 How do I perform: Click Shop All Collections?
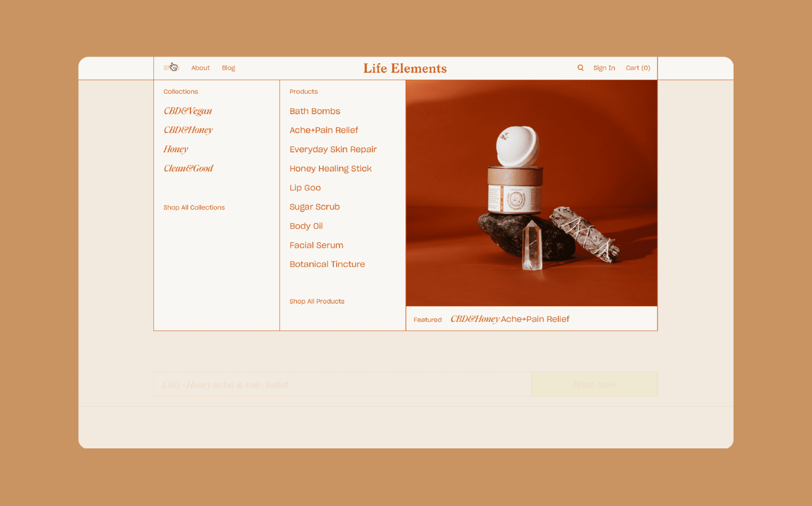[194, 207]
